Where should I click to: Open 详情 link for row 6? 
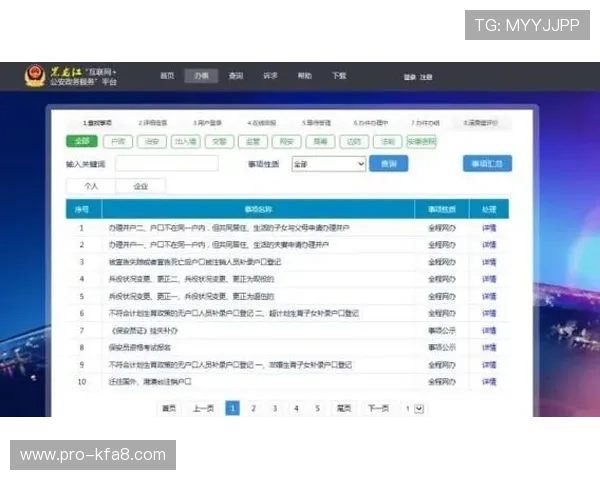(489, 313)
